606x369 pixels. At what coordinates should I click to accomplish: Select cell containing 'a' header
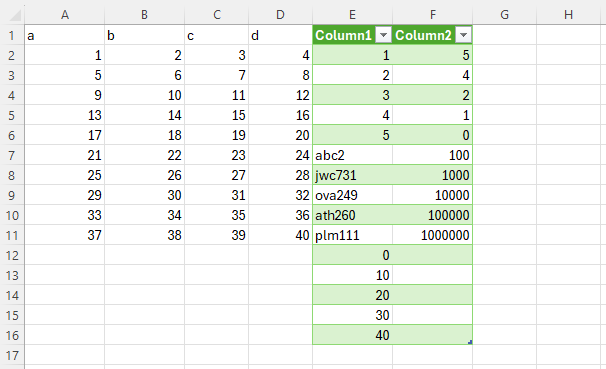[x=65, y=35]
